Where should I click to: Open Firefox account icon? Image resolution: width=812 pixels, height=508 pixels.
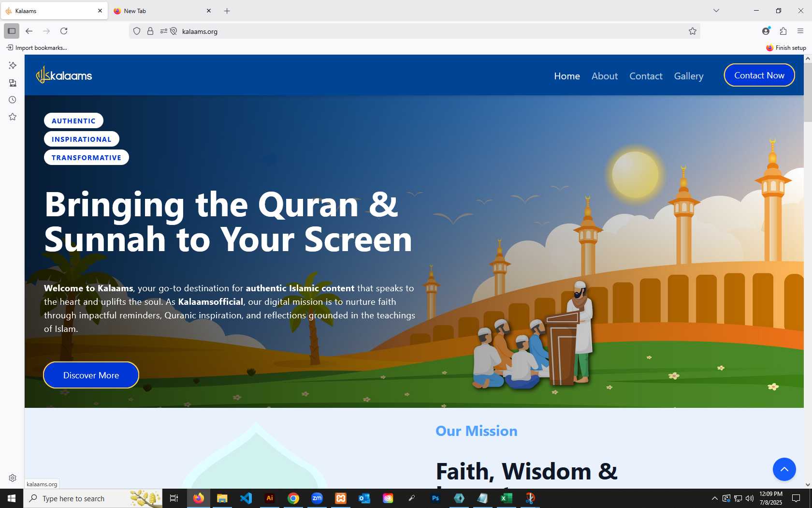coord(766,31)
